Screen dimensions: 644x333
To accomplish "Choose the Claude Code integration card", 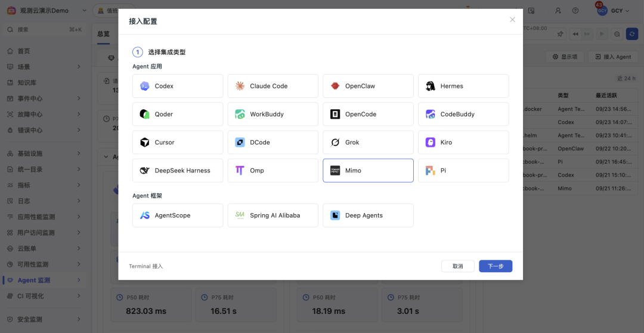I will click(x=273, y=86).
